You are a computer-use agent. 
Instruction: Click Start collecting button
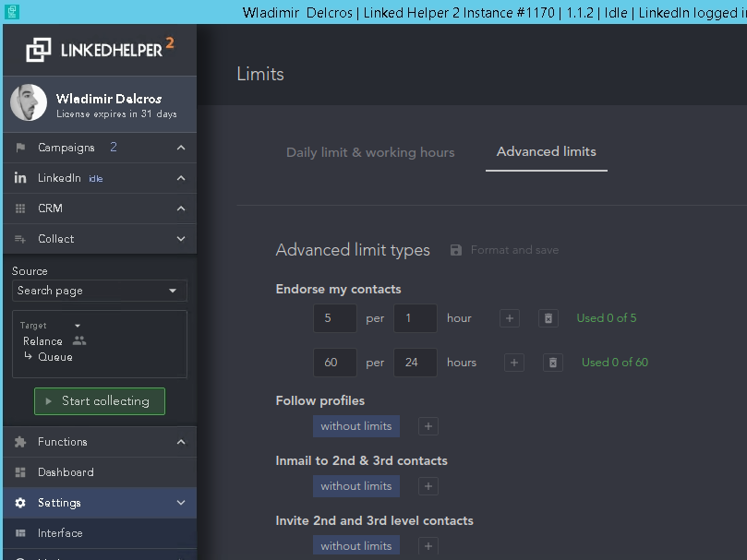pyautogui.click(x=100, y=401)
